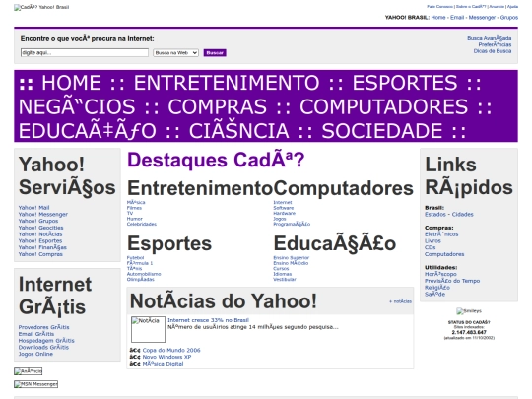The height and width of the screenshot is (399, 532).
Task: Click Hardware under Computadores
Action: pyautogui.click(x=285, y=214)
